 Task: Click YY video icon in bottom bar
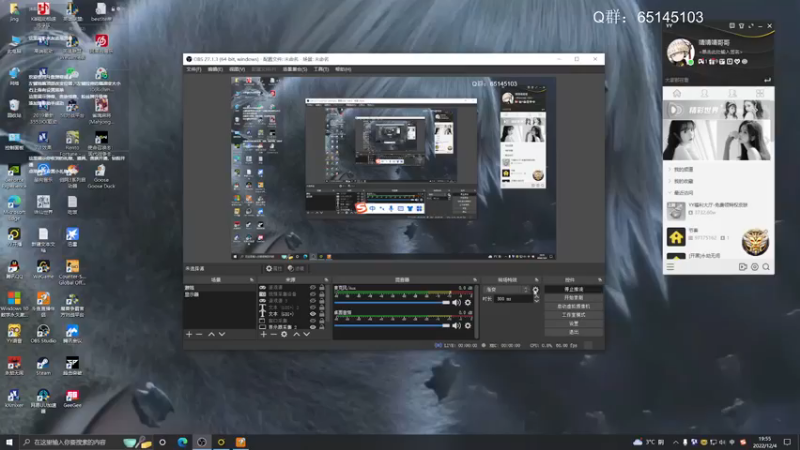click(743, 267)
